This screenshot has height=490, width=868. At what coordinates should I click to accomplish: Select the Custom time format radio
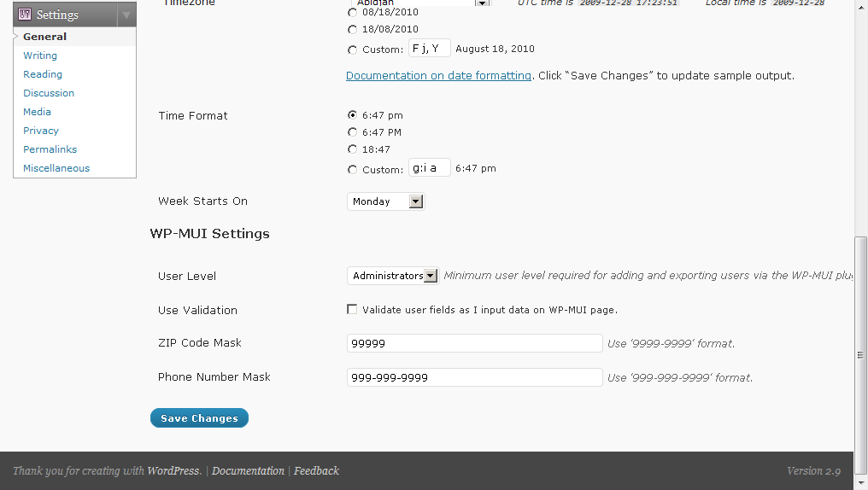(352, 170)
